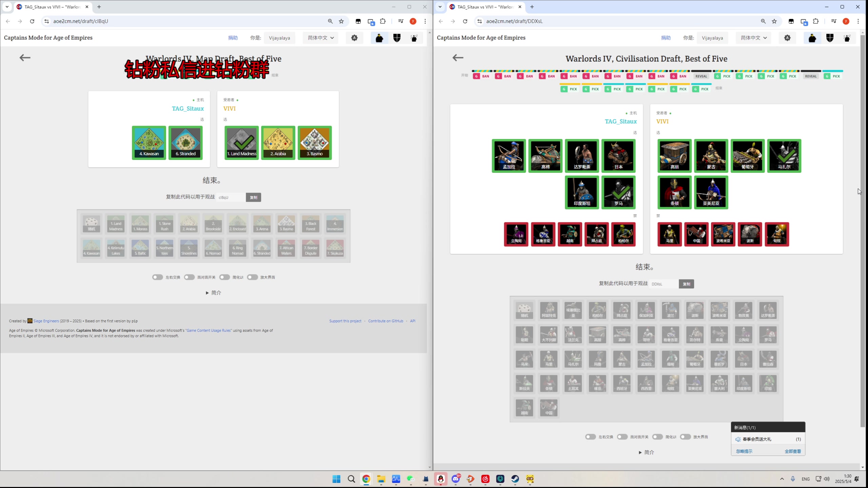Open a new tab in right browser
The width and height of the screenshot is (868, 488).
[532, 7]
